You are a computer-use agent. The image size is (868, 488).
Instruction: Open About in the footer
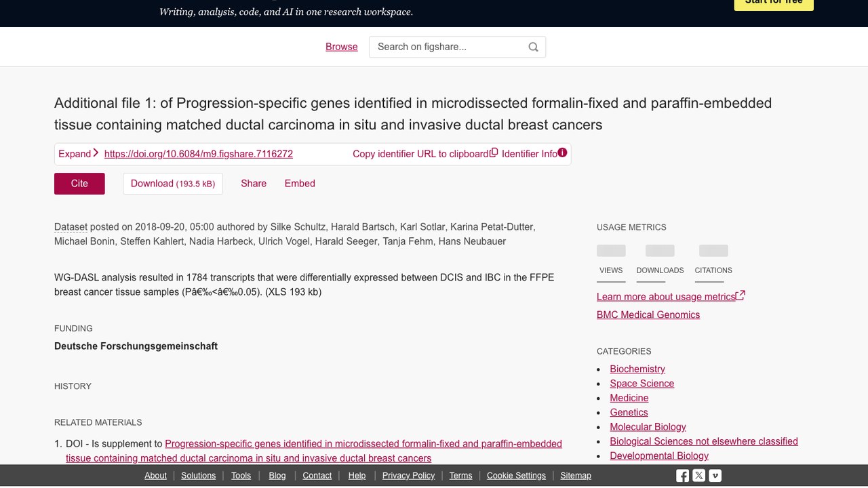[x=155, y=476]
